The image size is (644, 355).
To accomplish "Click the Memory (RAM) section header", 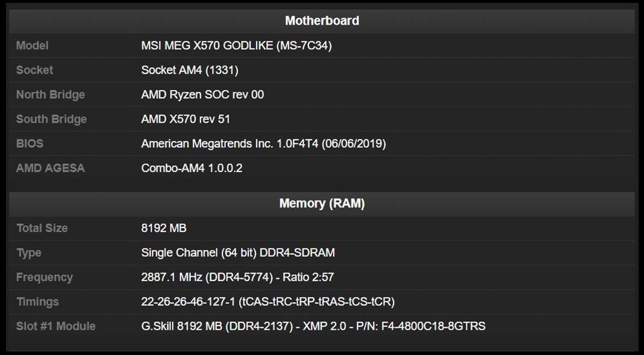I will tap(322, 203).
